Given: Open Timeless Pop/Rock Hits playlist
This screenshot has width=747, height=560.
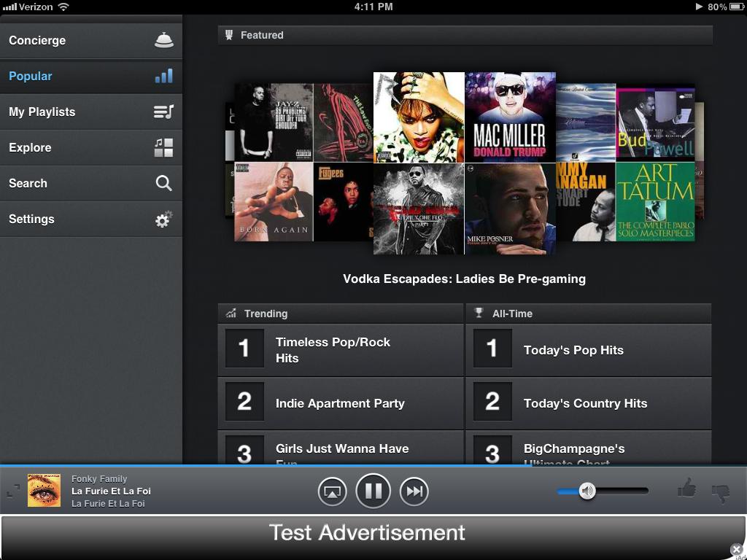Looking at the screenshot, I should (x=340, y=350).
